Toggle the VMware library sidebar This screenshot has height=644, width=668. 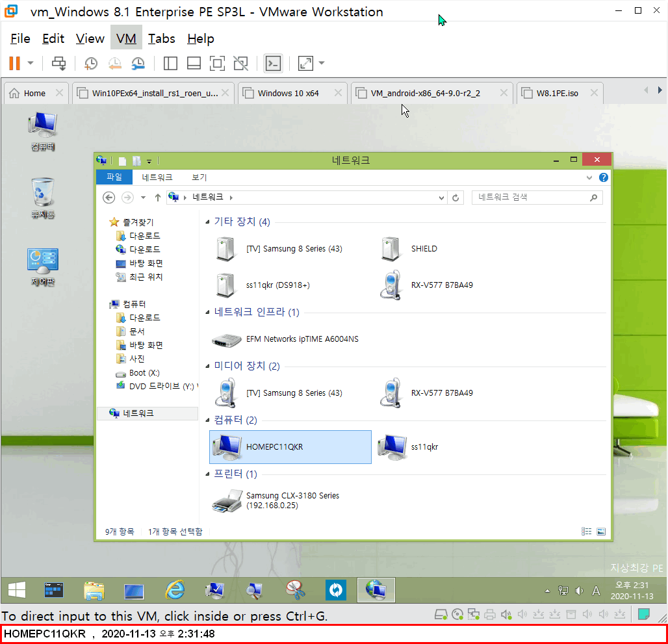click(170, 64)
